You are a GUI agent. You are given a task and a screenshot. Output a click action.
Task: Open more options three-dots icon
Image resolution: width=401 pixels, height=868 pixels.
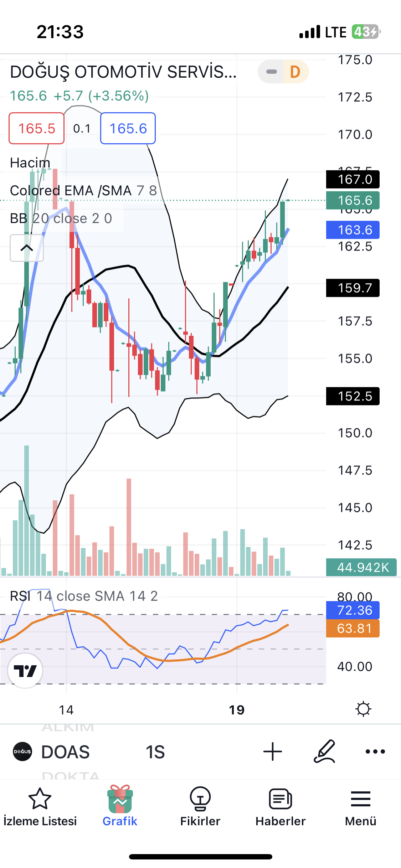click(375, 751)
